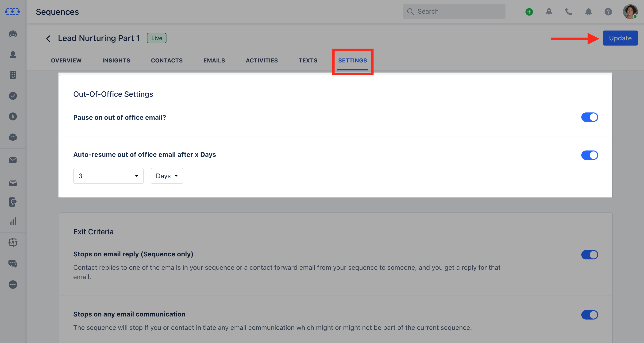Open the automation settings icon in sidebar
644x343 pixels.
(13, 242)
